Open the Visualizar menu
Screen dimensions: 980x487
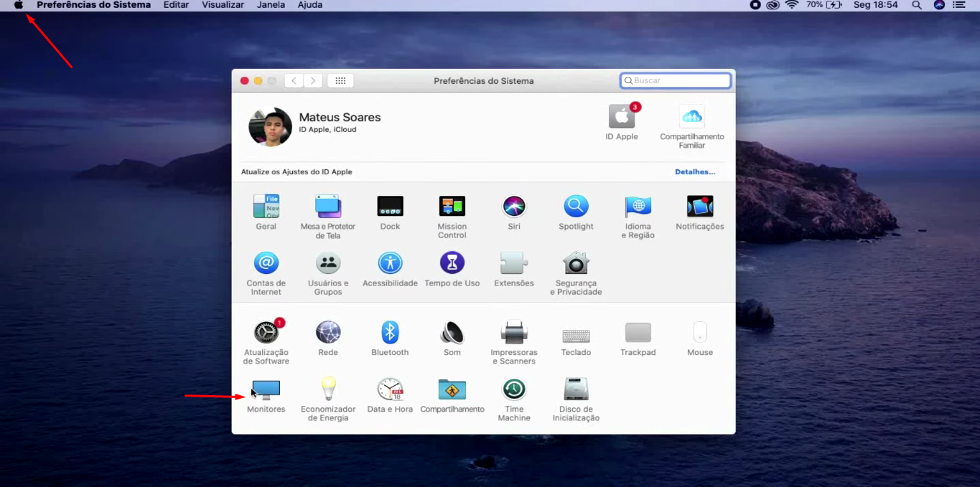click(223, 5)
